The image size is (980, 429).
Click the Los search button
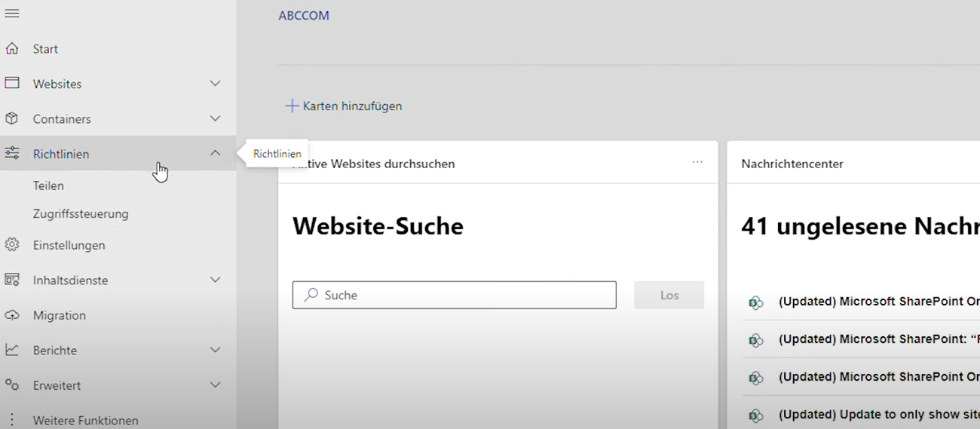669,295
